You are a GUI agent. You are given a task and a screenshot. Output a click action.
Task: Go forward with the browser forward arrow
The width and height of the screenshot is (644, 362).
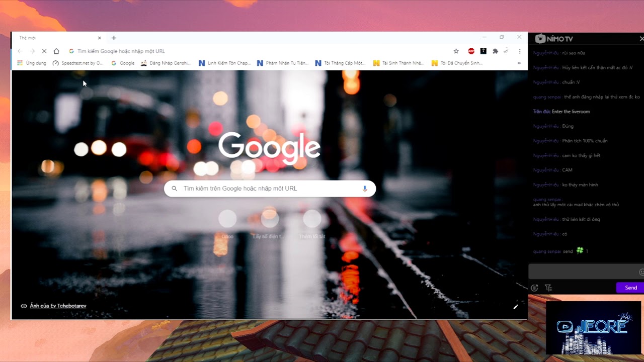coord(32,51)
